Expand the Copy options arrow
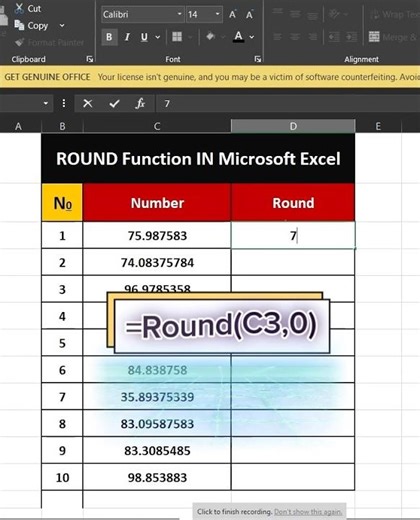This screenshot has height=520, width=420. tap(62, 26)
